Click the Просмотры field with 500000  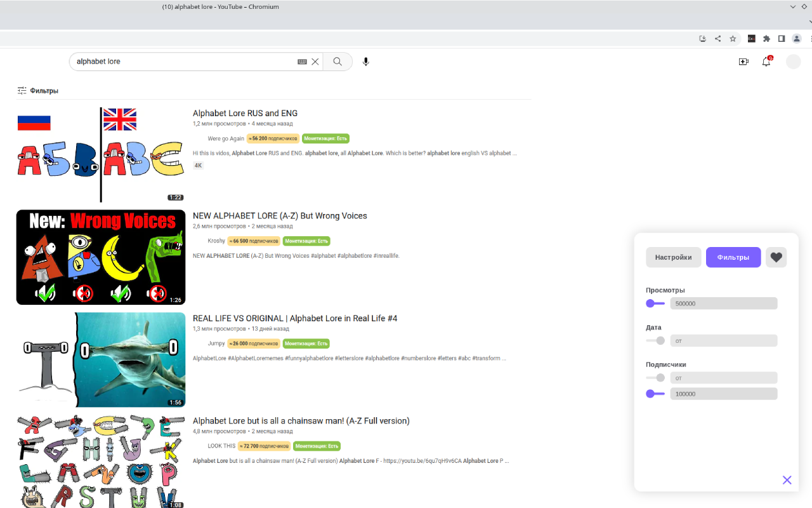click(724, 304)
